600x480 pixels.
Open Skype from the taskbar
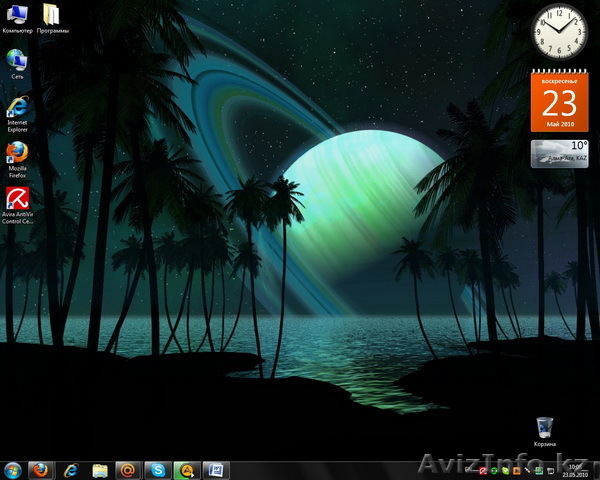point(157,469)
